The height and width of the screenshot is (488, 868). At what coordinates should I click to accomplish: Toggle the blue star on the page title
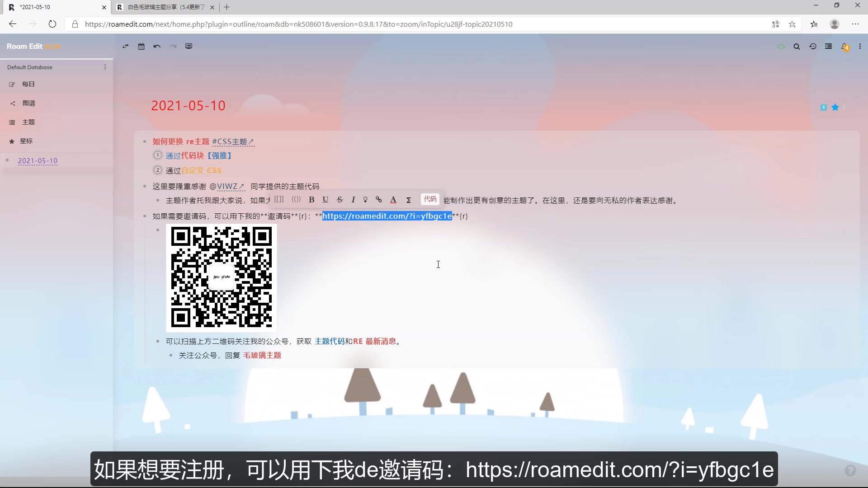835,107
